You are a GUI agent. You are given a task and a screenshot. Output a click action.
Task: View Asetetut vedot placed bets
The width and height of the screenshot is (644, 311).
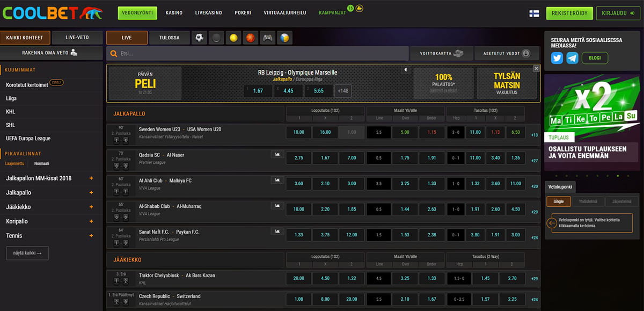coord(507,54)
